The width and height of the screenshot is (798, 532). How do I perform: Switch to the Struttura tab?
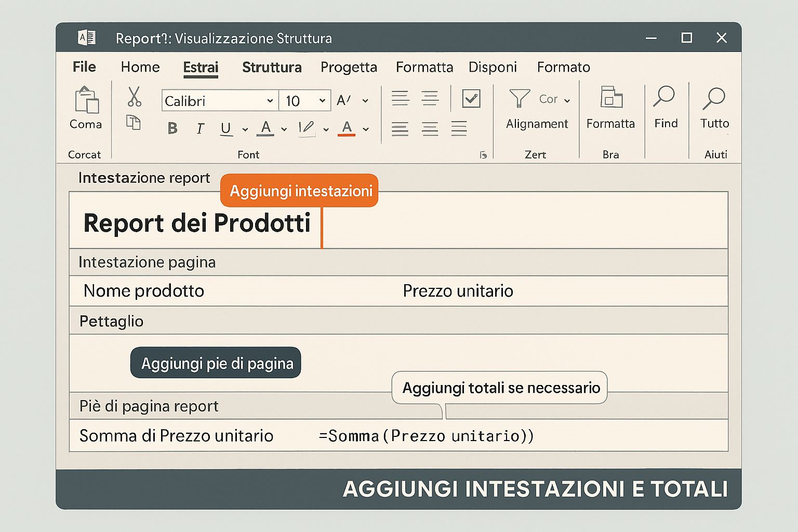tap(272, 68)
